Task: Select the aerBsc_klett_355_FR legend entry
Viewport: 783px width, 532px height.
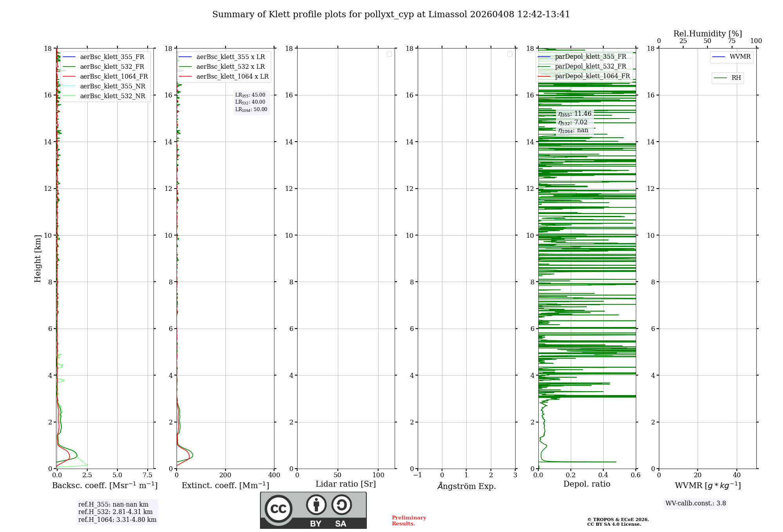Action: point(112,57)
